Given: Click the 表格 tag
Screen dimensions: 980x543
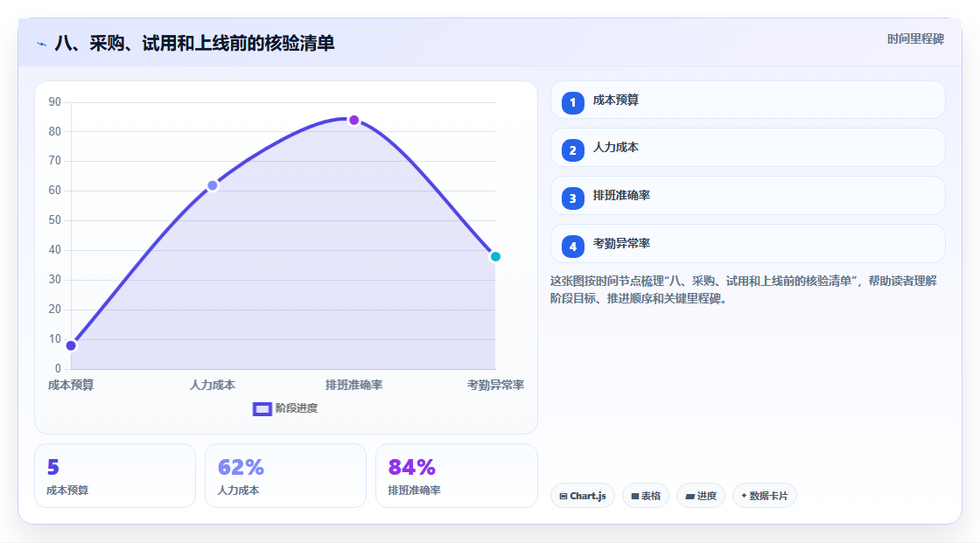Looking at the screenshot, I should [x=646, y=496].
